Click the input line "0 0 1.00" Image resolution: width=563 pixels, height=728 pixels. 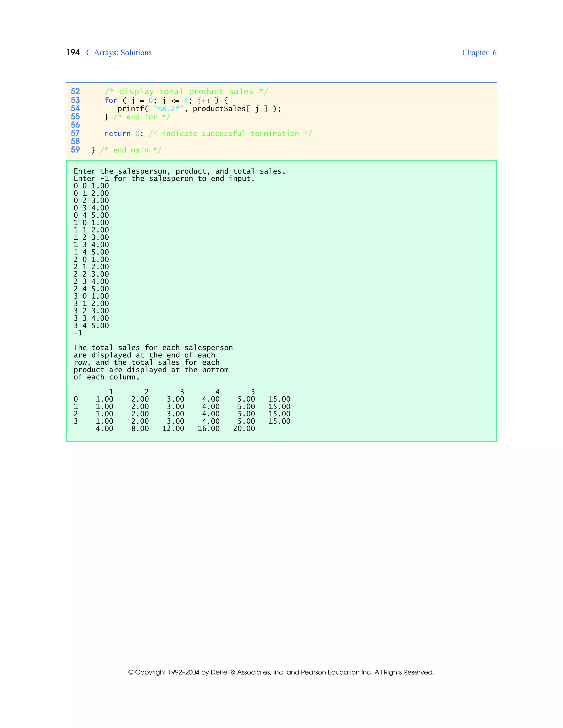[91, 186]
